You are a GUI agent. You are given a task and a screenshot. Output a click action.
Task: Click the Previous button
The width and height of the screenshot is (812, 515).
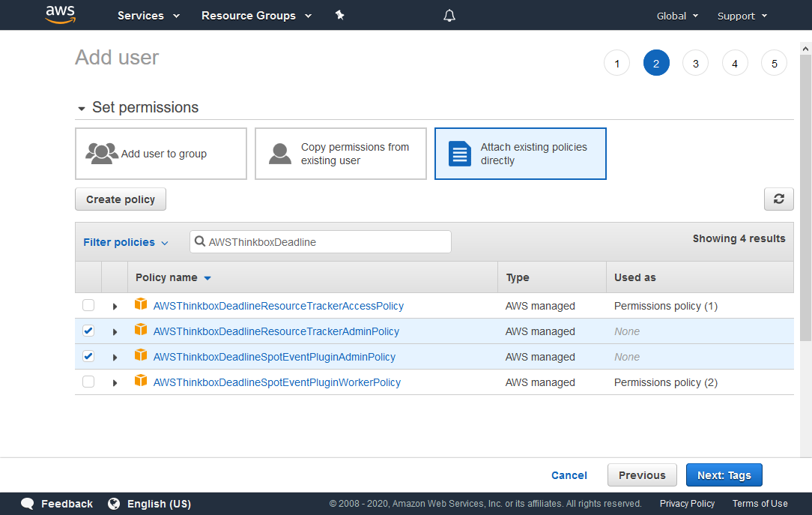tap(642, 475)
